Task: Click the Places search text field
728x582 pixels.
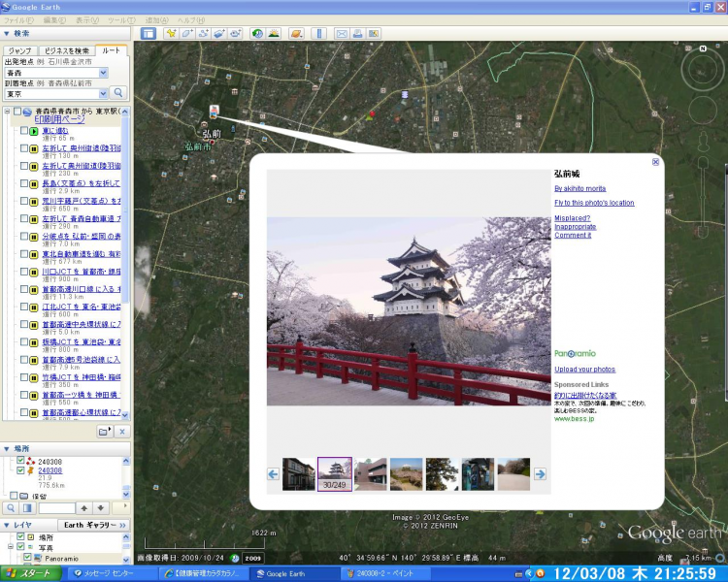Action: click(56, 508)
